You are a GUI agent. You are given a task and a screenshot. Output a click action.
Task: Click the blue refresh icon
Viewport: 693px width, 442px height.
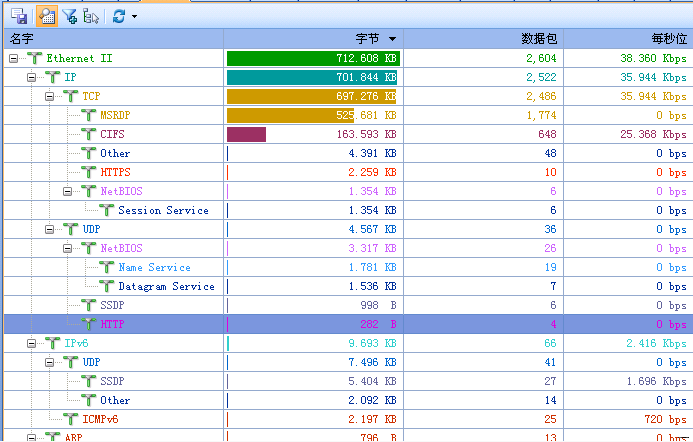[119, 15]
